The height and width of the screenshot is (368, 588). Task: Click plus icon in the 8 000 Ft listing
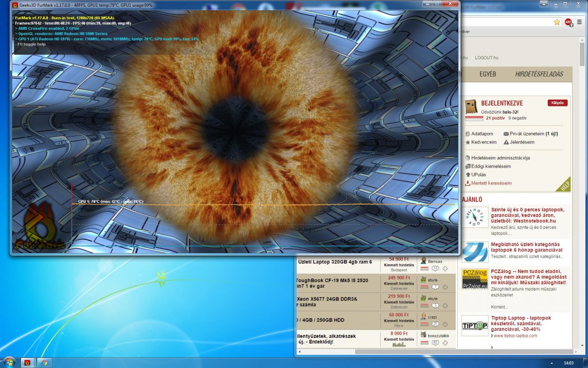point(445,342)
